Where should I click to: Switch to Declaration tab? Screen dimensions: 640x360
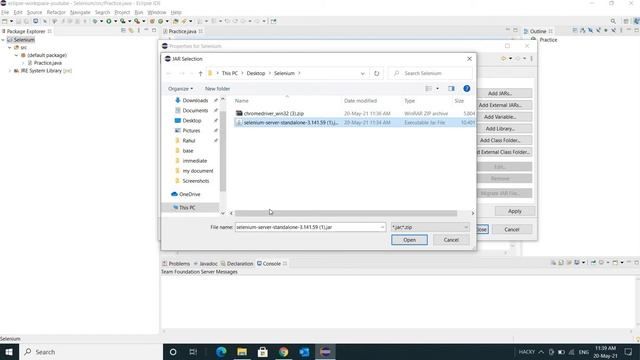(237, 264)
